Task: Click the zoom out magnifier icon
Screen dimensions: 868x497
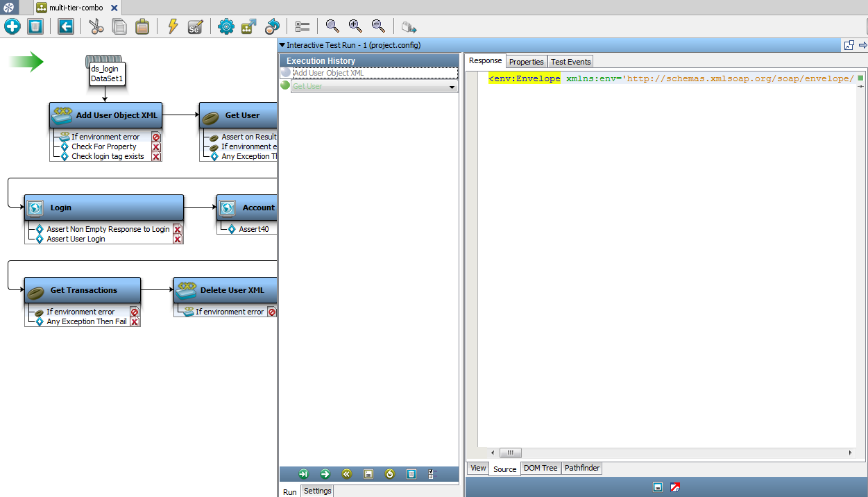Action: click(x=378, y=26)
